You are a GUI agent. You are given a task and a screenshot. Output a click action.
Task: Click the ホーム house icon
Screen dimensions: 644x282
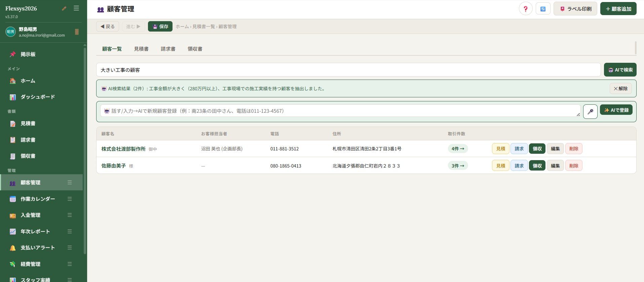[13, 81]
